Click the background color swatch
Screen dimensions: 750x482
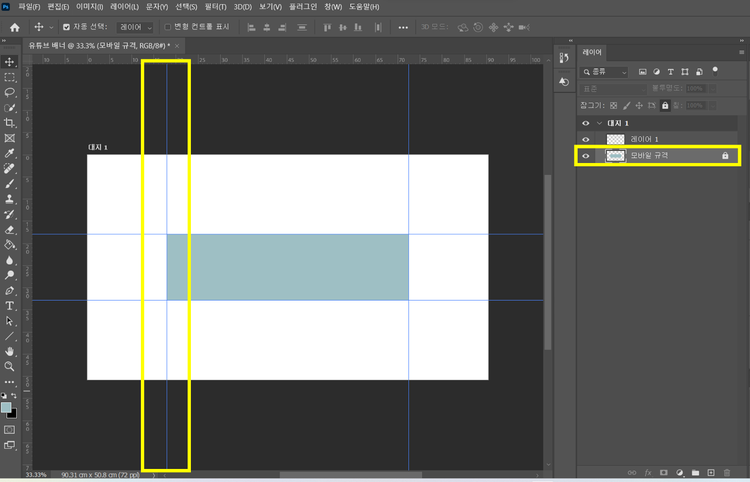(12, 414)
